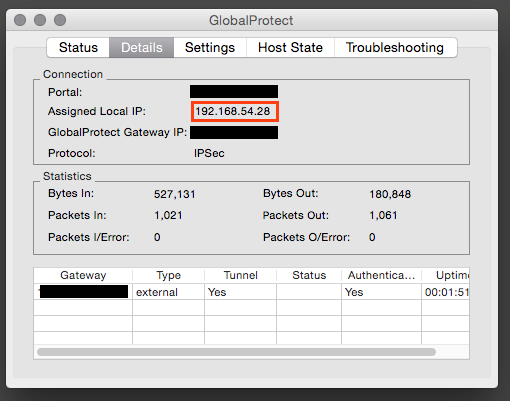Go to the Host State tab
The height and width of the screenshot is (401, 510).
290,48
